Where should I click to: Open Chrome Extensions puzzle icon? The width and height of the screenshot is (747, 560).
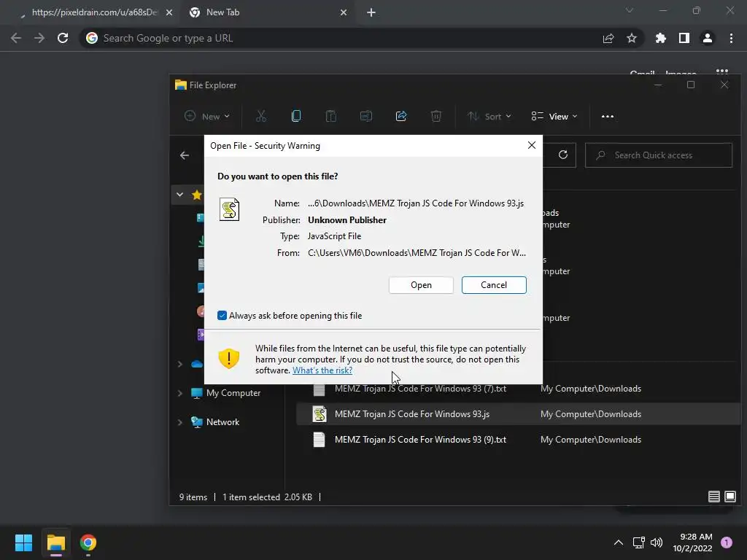coord(660,38)
